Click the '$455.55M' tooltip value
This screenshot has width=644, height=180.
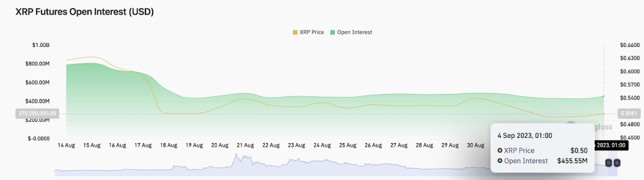click(573, 161)
